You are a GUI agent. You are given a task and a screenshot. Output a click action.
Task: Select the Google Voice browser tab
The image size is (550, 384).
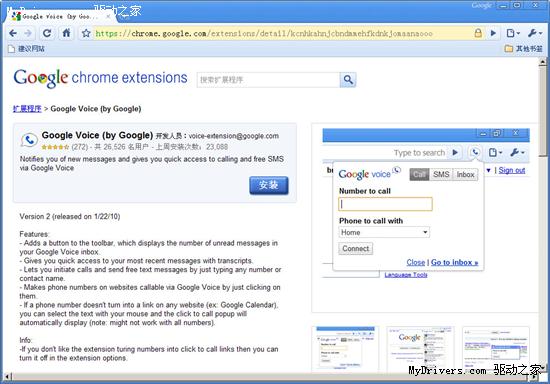[x=60, y=16]
